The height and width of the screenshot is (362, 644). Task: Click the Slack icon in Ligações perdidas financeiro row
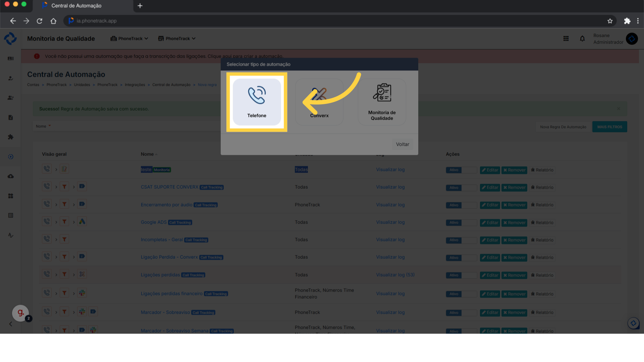(82, 293)
